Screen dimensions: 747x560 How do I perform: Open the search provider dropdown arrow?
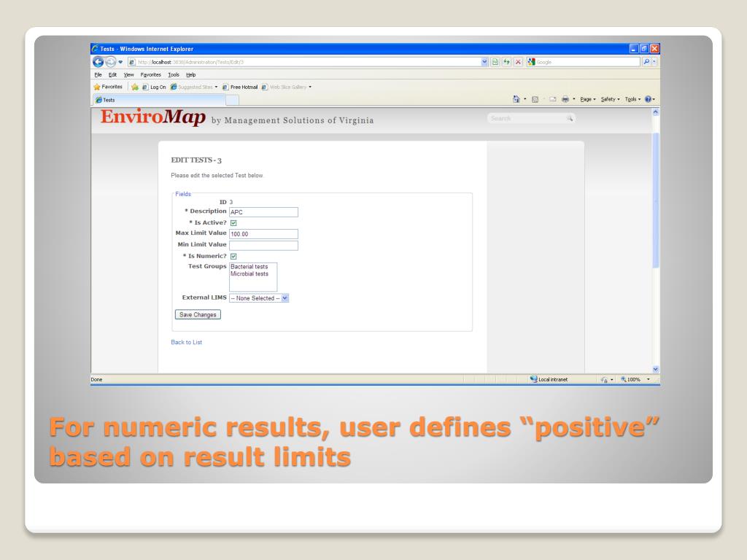coord(654,61)
